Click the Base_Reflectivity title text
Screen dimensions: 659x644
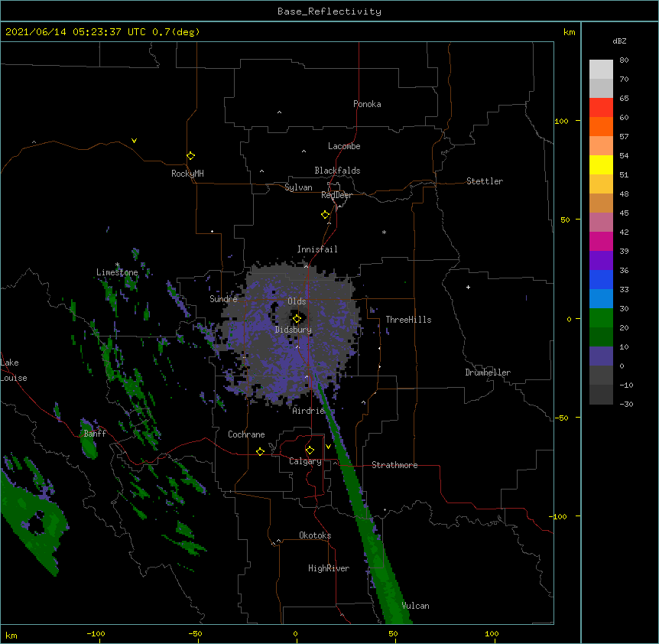point(329,11)
